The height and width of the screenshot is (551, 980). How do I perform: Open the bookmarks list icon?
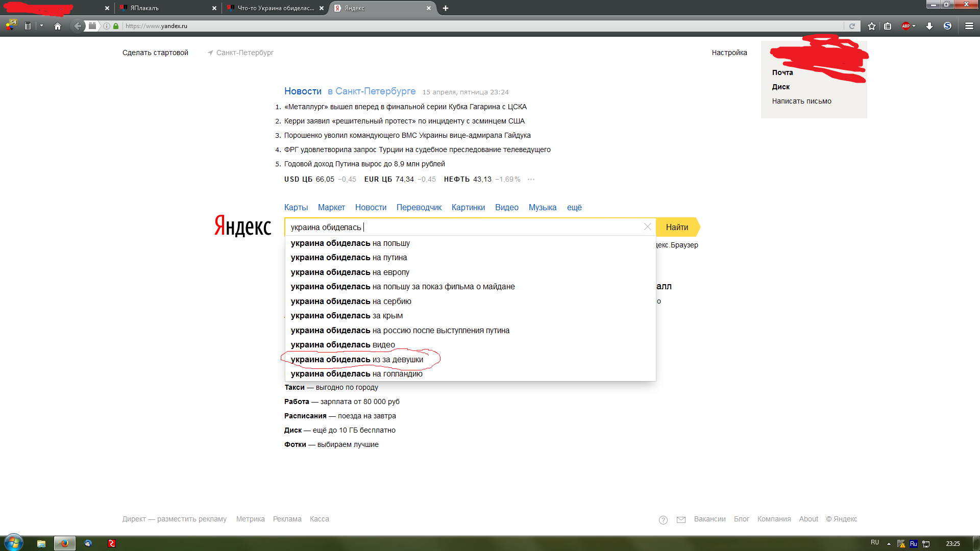click(888, 26)
